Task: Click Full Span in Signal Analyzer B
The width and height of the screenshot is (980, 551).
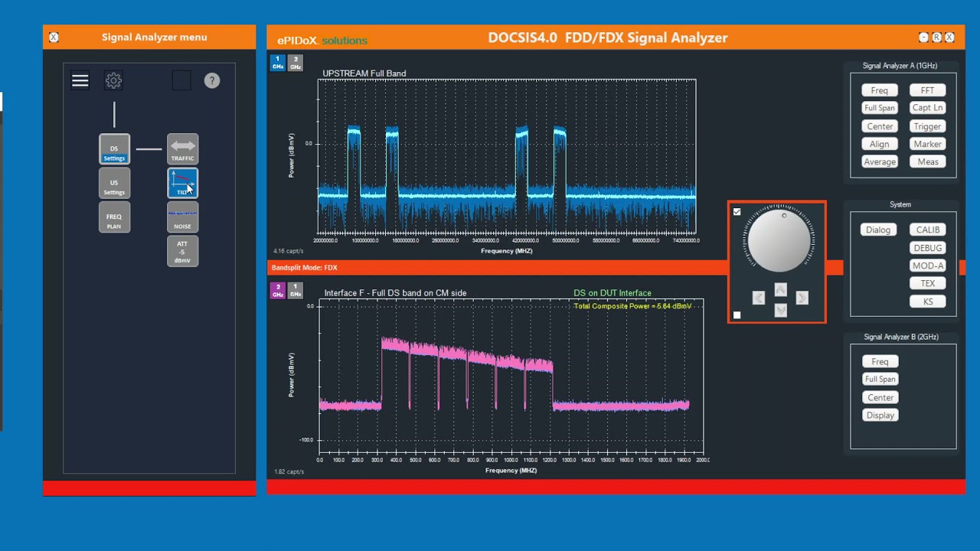Action: tap(880, 380)
